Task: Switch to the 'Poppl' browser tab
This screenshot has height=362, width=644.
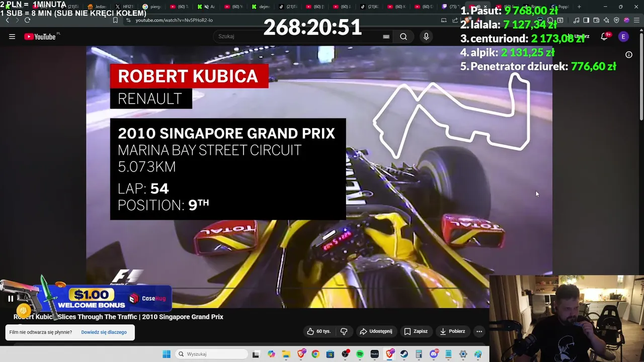Action: coord(559,7)
